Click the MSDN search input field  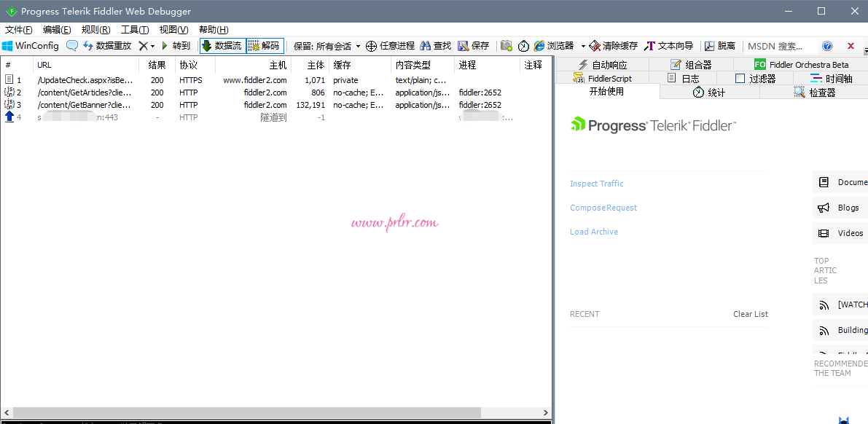778,46
